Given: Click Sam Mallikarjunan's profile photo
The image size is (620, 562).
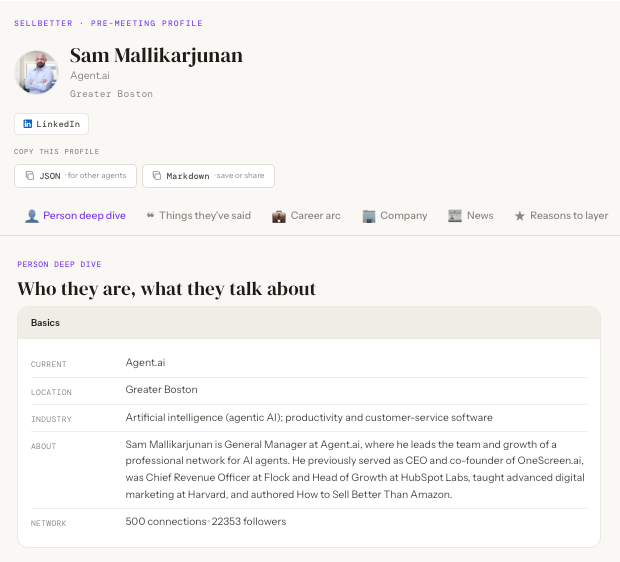Looking at the screenshot, I should pyautogui.click(x=36, y=72).
